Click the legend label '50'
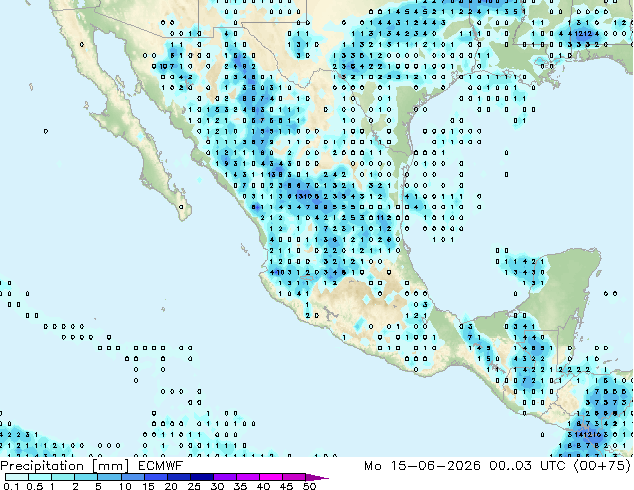The image size is (634, 490). point(309,486)
